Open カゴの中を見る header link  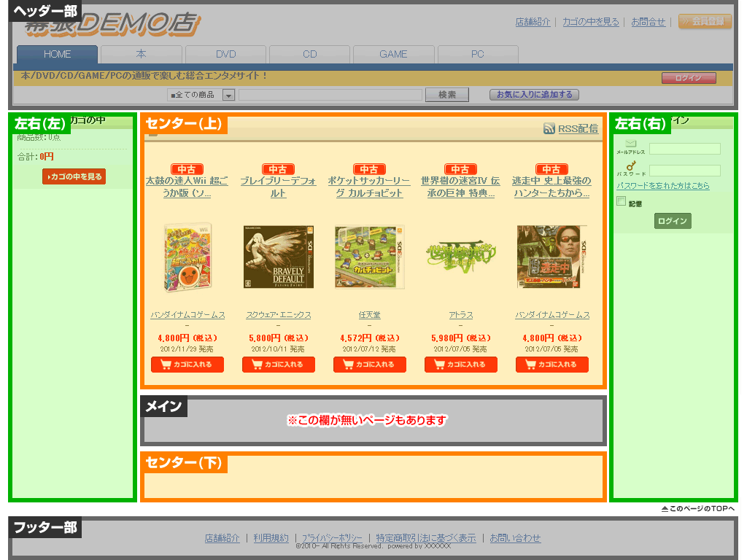[x=591, y=22]
